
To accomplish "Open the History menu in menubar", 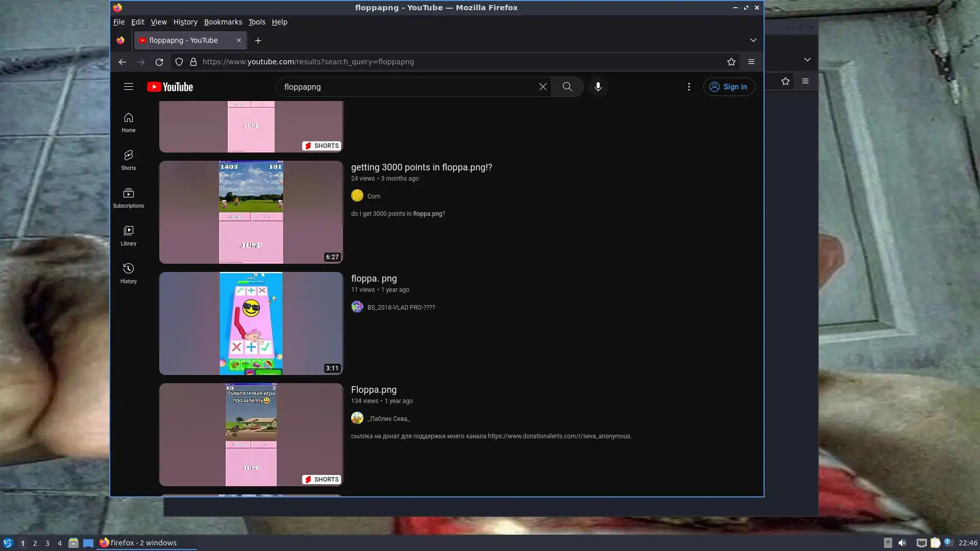I will (x=185, y=22).
